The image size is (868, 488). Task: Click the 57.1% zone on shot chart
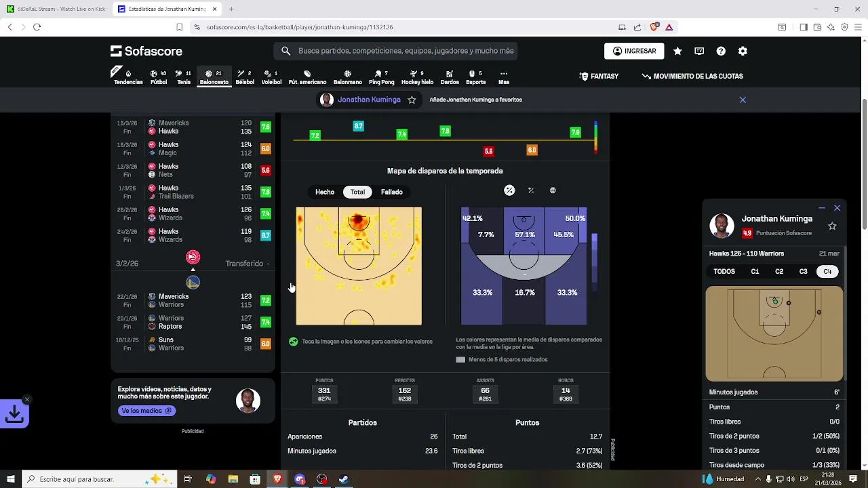coord(525,235)
